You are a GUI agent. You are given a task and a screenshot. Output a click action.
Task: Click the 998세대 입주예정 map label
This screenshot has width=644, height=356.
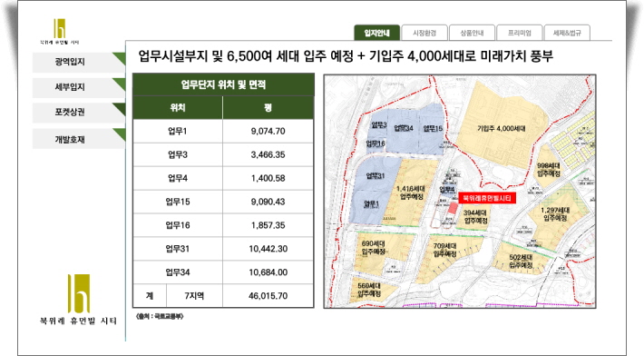(549, 170)
